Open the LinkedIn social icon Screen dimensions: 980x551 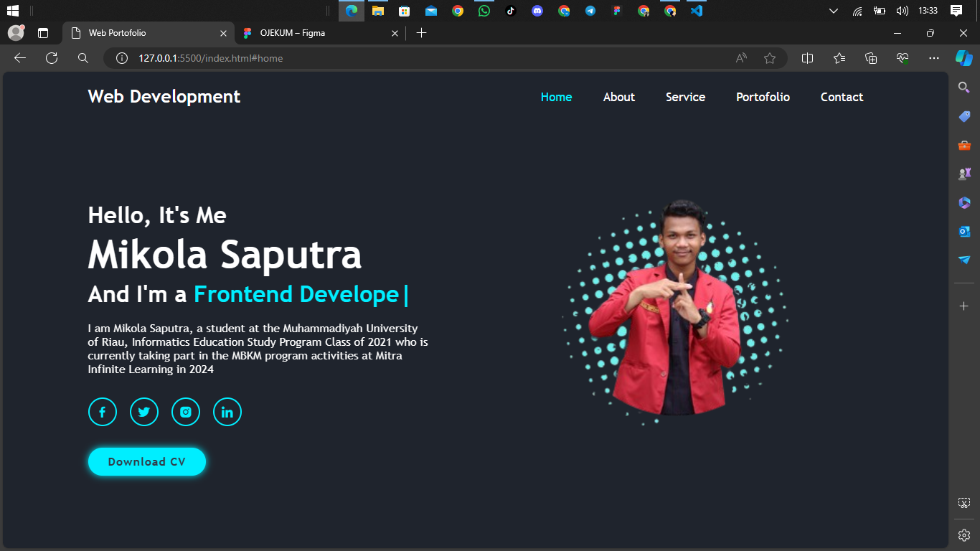point(227,412)
